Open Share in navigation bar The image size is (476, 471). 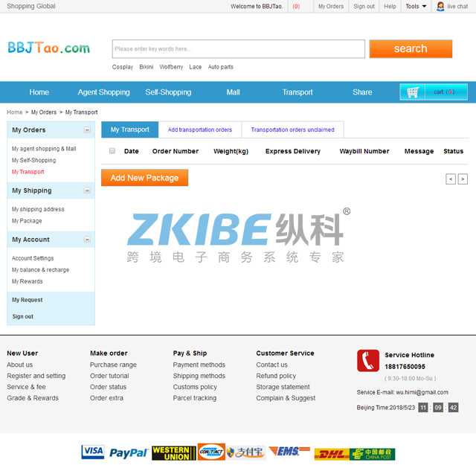tap(362, 92)
